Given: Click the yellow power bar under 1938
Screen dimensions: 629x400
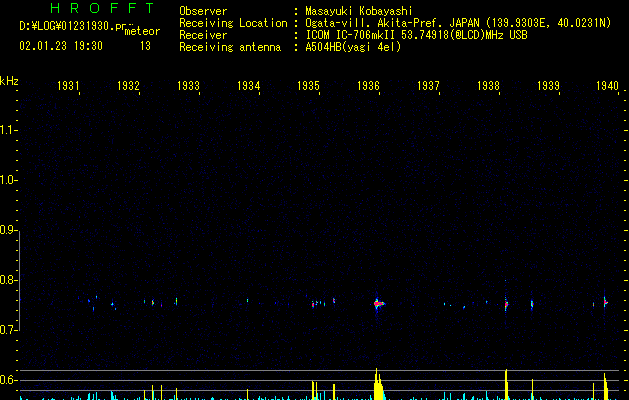Looking at the screenshot, I should pyautogui.click(x=506, y=385).
